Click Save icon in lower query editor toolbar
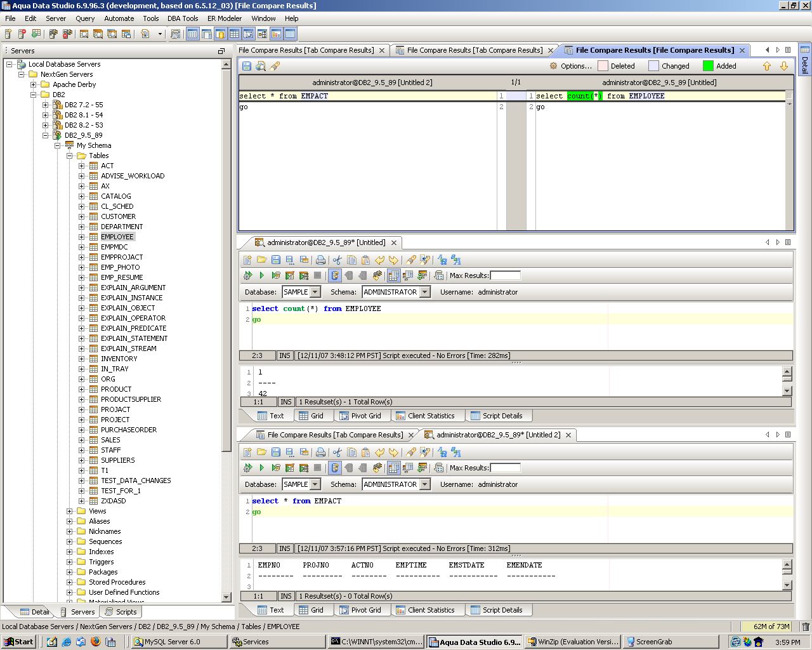 275,452
